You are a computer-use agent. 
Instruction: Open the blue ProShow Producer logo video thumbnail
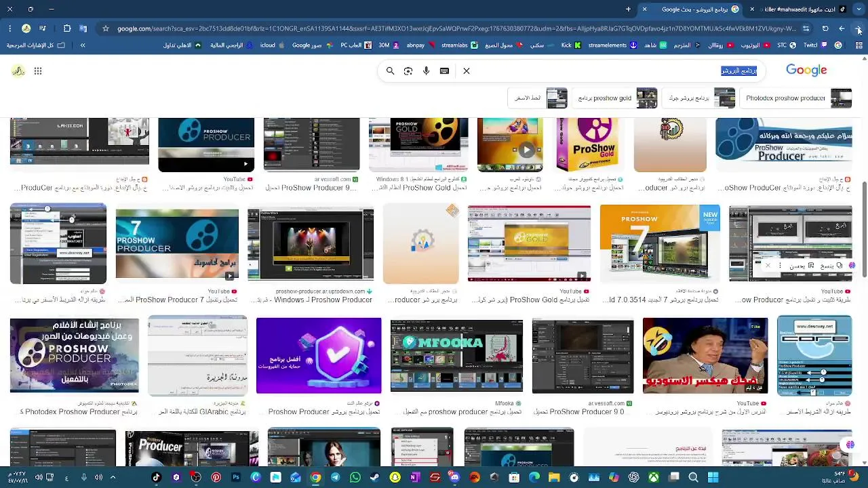(x=206, y=144)
